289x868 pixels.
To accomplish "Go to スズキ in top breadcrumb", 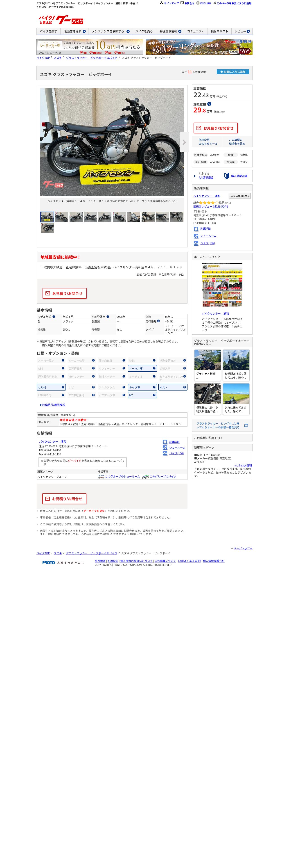I will click(58, 58).
